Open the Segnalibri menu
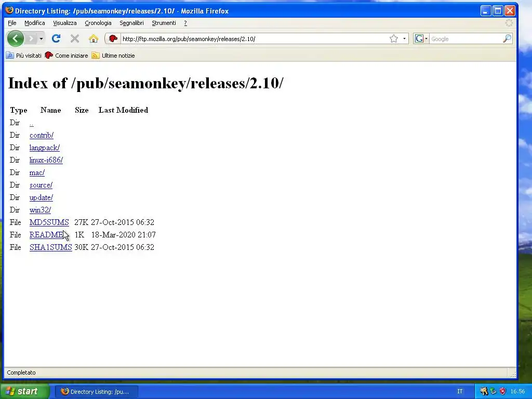Viewport: 532px width, 399px height. click(131, 23)
